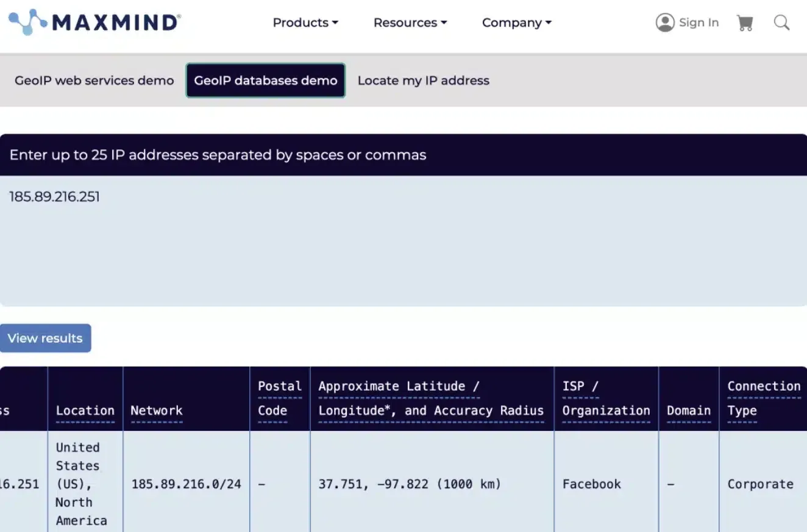Click the Connection Type column header
The image size is (807, 532).
[763, 399]
